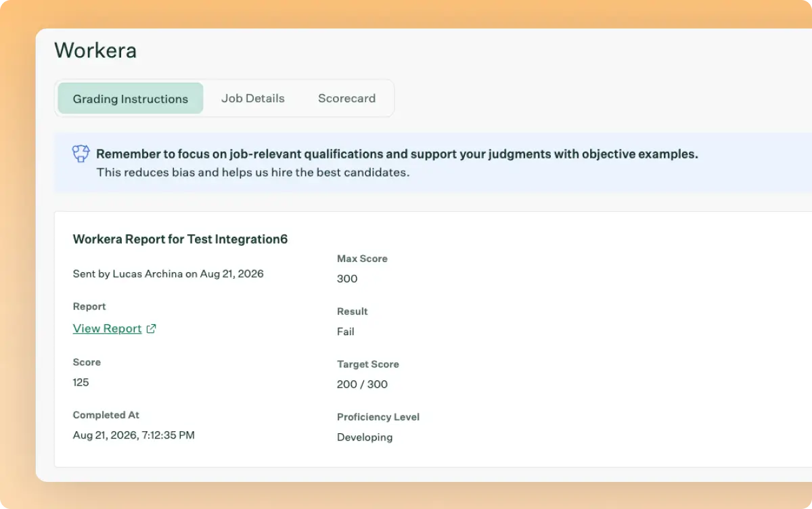
Task: Select the bold reminder sentence about job-relevant qualifications
Action: click(x=397, y=154)
